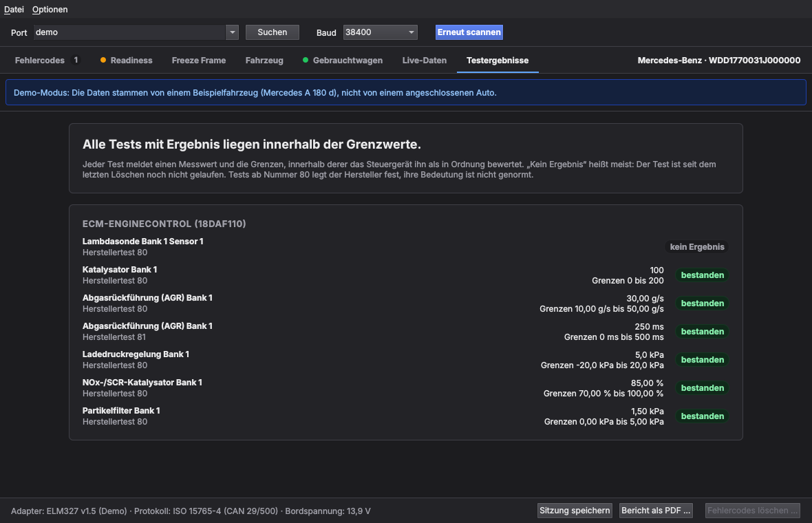The image size is (812, 523).
Task: Export via Bericht als PDF button
Action: (x=656, y=511)
